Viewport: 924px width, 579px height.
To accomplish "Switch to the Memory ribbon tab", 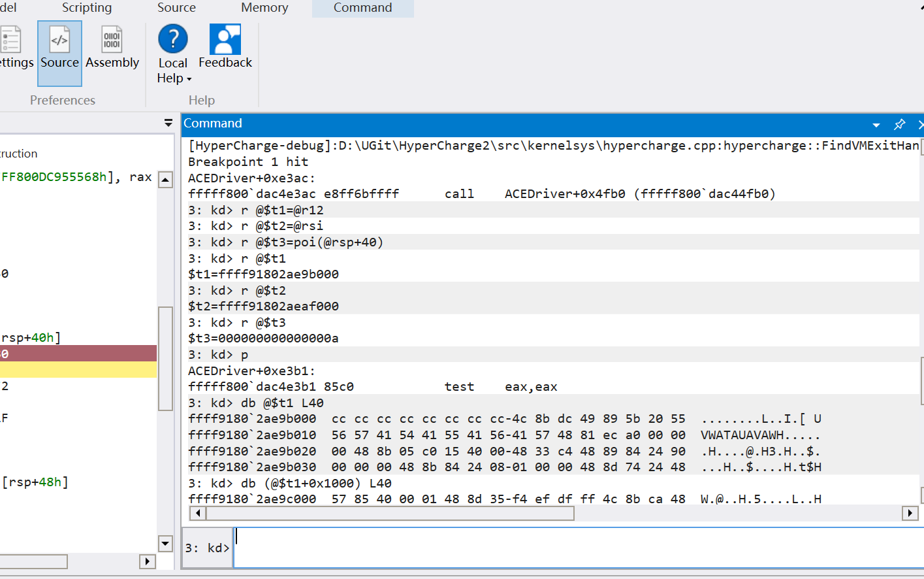I will pyautogui.click(x=264, y=8).
